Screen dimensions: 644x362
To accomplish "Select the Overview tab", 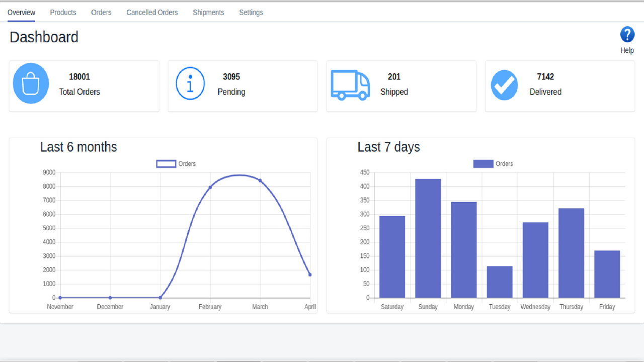I will click(x=21, y=12).
